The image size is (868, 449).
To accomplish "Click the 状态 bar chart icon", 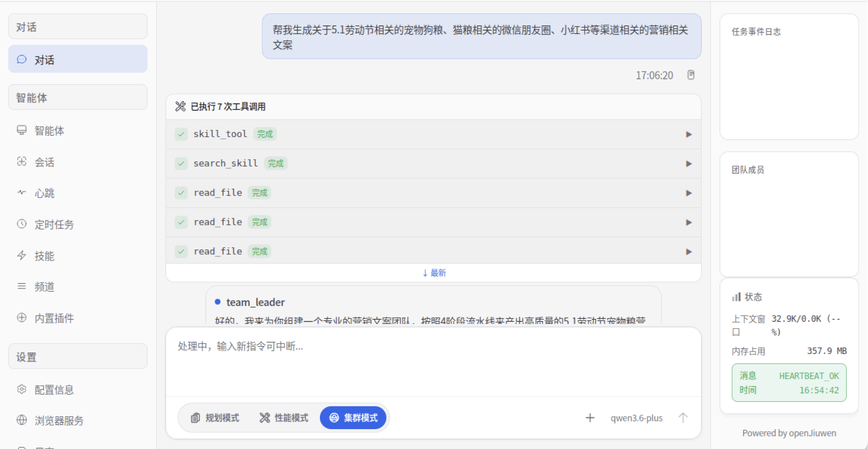I will [736, 297].
